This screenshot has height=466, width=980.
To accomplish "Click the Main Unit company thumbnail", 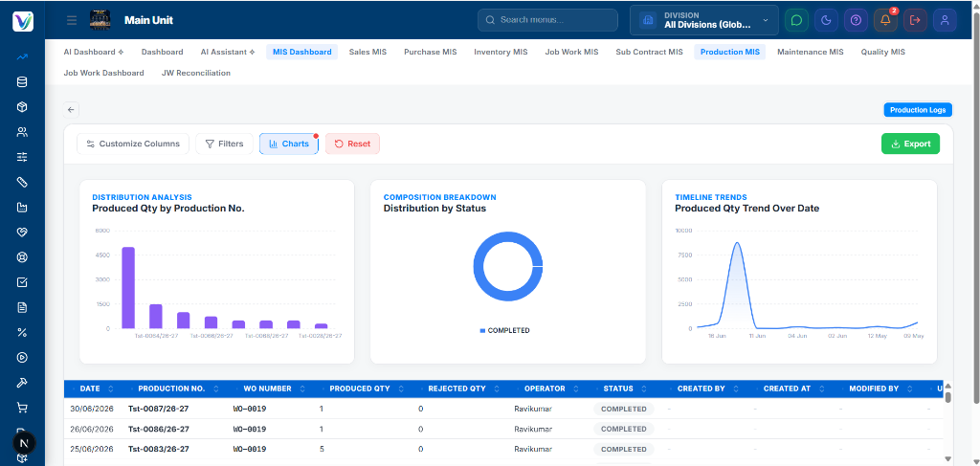I will click(100, 20).
